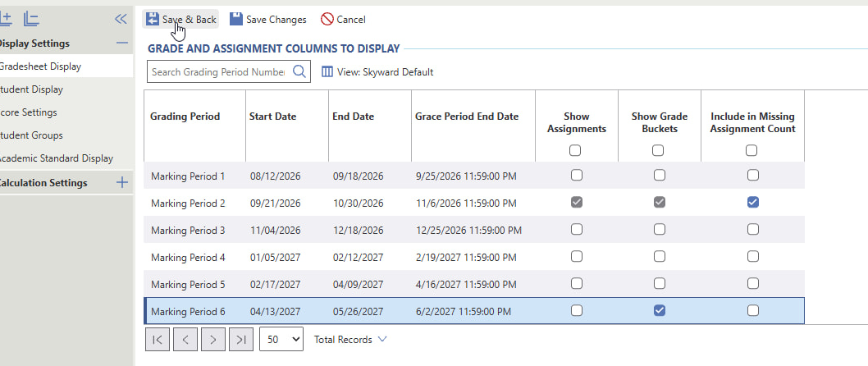Click the Save Changes button label
The height and width of the screenshot is (366, 868).
pos(276,20)
